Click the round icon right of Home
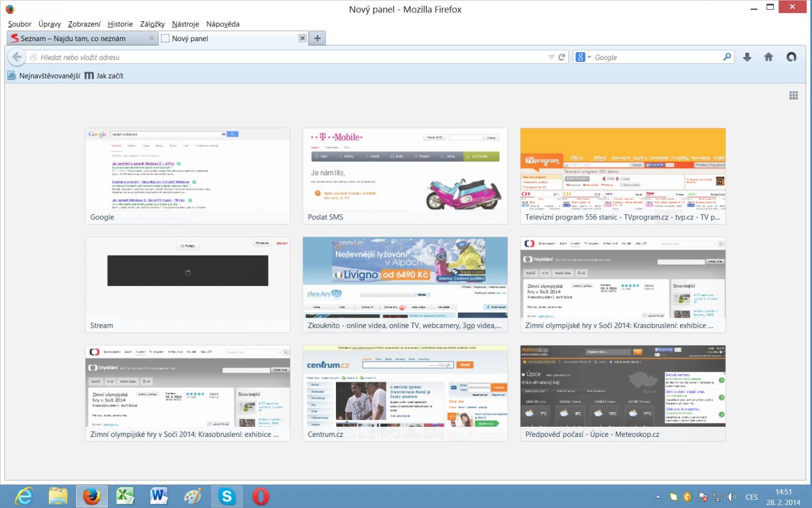 click(x=791, y=57)
